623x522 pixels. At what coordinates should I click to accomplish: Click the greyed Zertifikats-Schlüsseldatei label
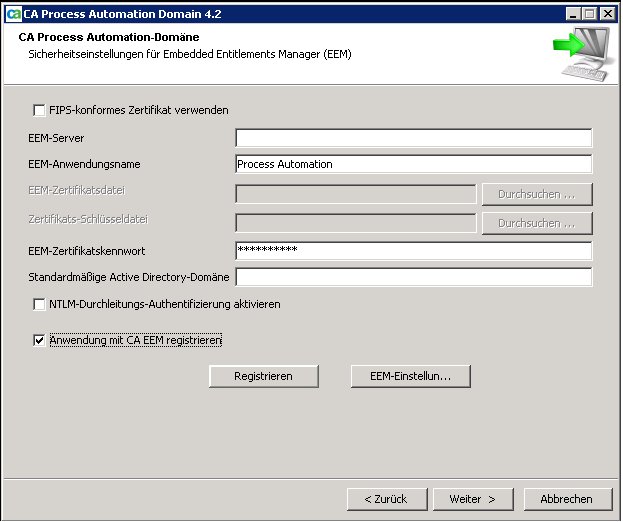(x=88, y=219)
